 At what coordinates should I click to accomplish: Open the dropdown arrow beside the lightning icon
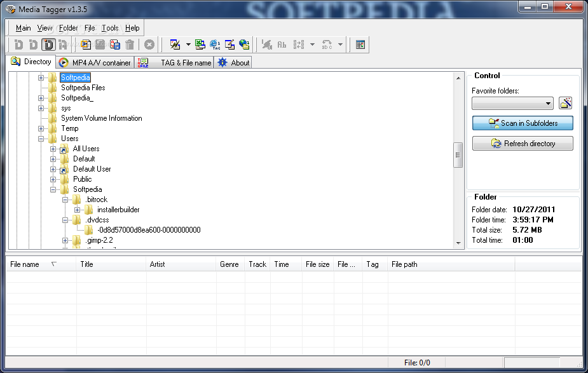pos(188,44)
